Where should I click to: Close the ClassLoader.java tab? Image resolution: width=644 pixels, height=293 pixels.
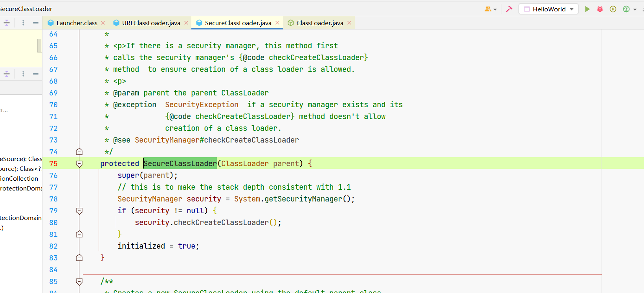[349, 23]
